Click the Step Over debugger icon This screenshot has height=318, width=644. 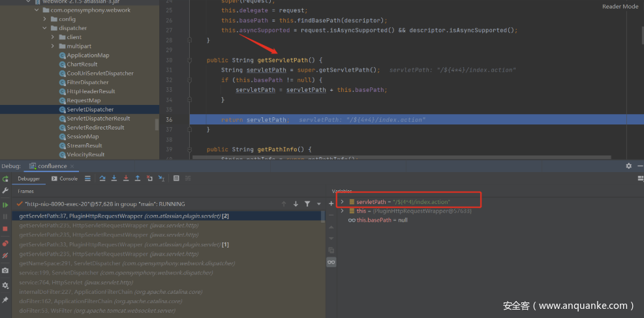(x=103, y=179)
